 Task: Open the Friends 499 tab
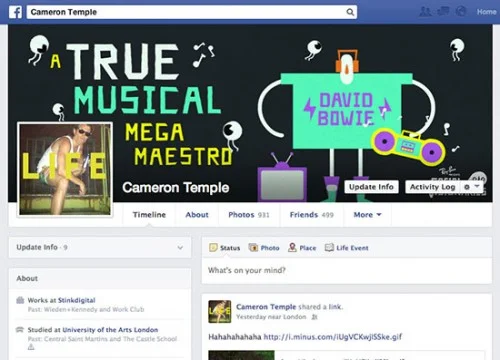coord(312,215)
